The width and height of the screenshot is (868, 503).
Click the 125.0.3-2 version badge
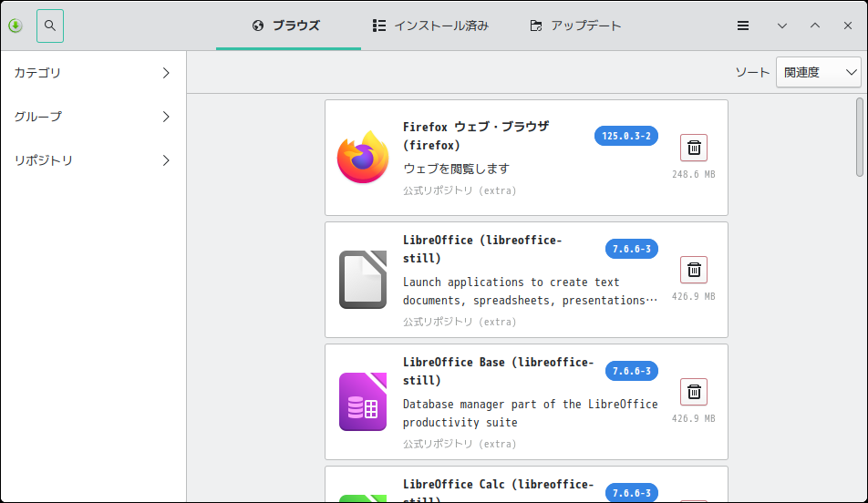pyautogui.click(x=626, y=136)
